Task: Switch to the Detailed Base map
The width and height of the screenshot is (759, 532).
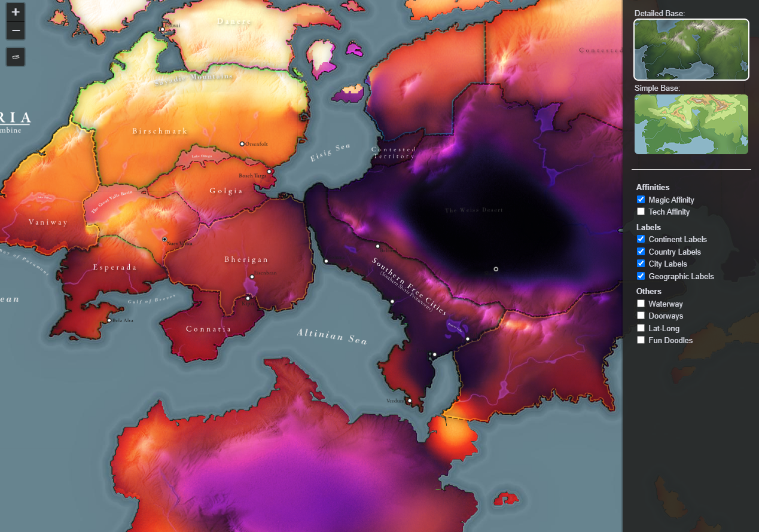Action: [691, 50]
